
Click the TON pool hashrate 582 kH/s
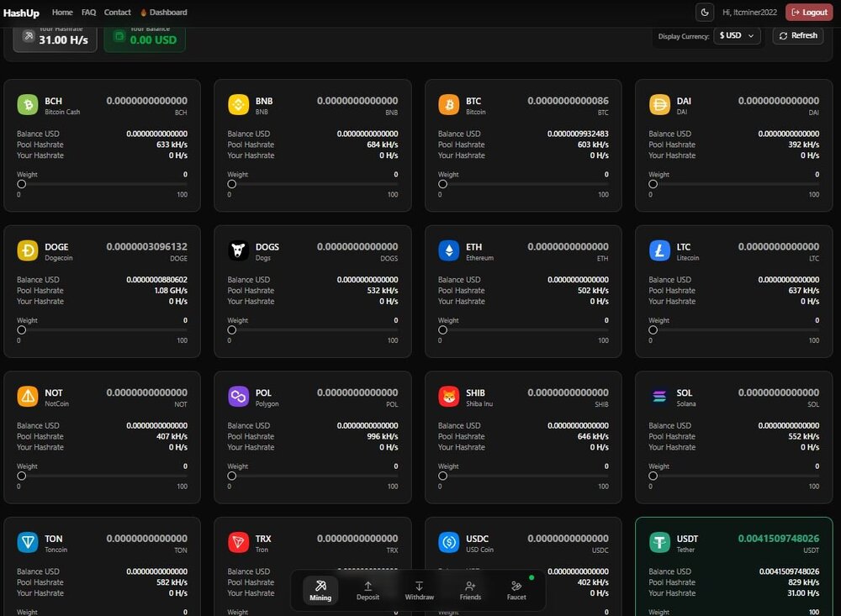point(172,582)
